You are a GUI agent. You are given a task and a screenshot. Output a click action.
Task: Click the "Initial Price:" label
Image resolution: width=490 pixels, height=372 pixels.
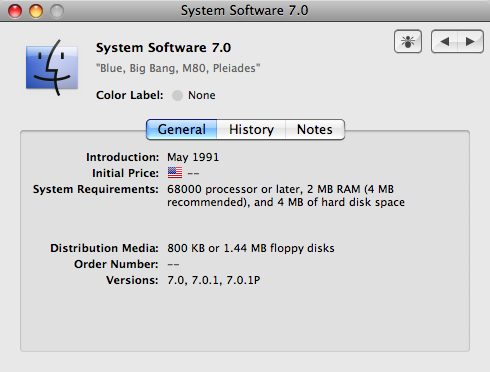[125, 173]
